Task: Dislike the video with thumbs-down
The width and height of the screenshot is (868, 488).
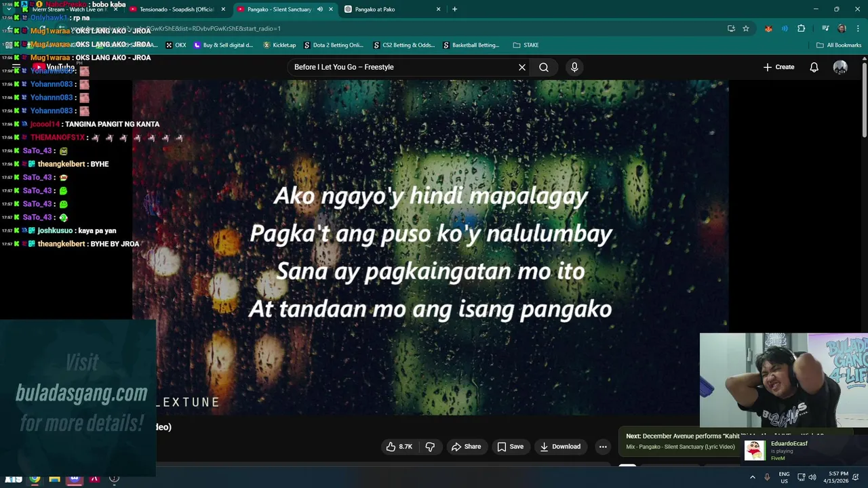Action: pyautogui.click(x=430, y=447)
